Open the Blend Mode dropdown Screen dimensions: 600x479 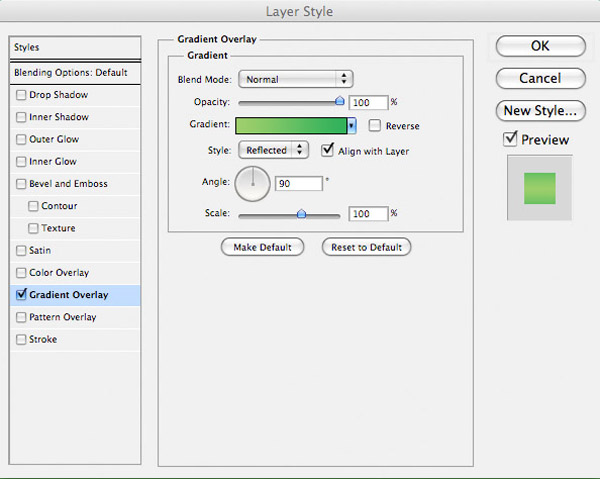click(x=295, y=79)
